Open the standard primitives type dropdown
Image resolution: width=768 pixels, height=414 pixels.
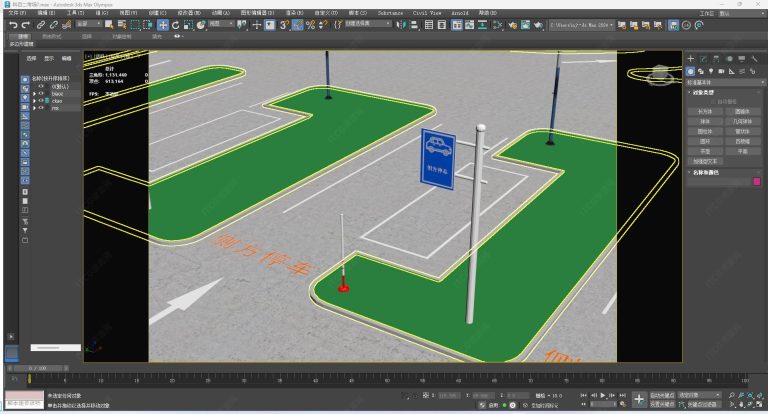(724, 82)
